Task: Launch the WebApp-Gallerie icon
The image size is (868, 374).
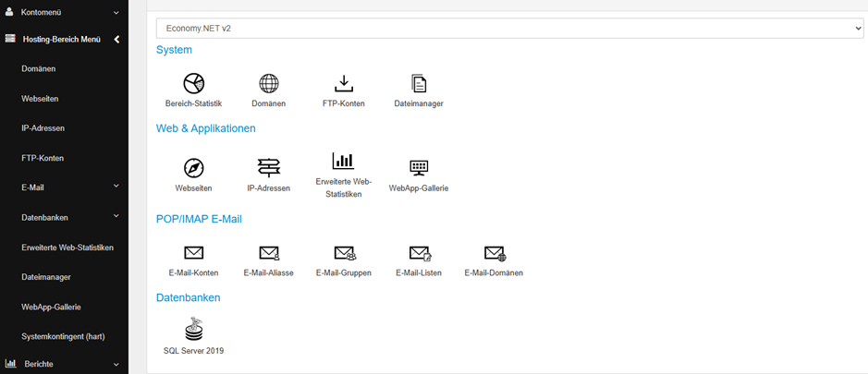Action: point(419,168)
